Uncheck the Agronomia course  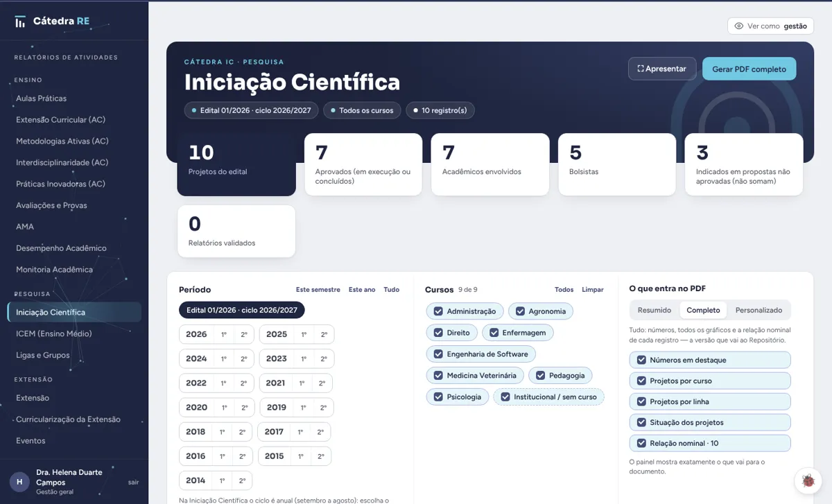tap(520, 311)
